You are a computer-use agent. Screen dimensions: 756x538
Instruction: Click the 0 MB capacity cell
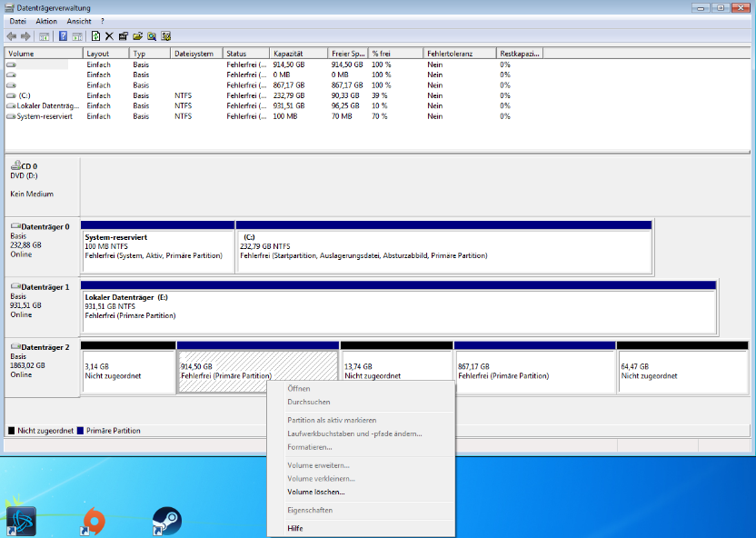282,75
